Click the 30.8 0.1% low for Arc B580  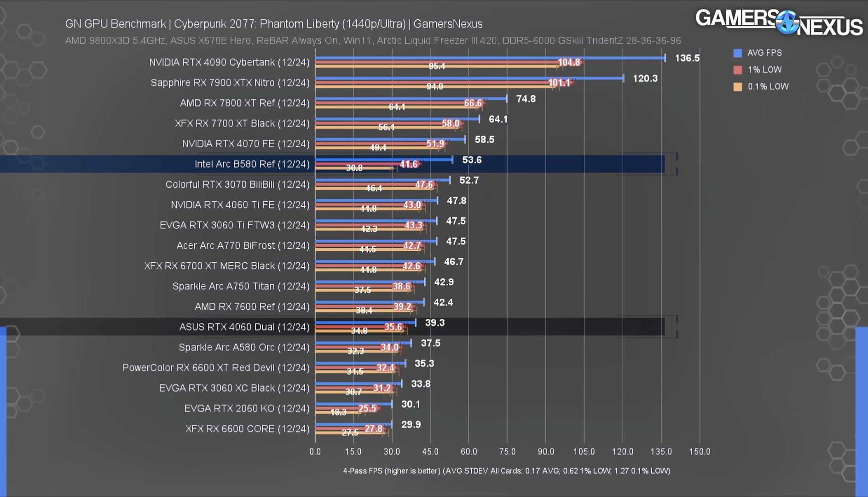(354, 168)
